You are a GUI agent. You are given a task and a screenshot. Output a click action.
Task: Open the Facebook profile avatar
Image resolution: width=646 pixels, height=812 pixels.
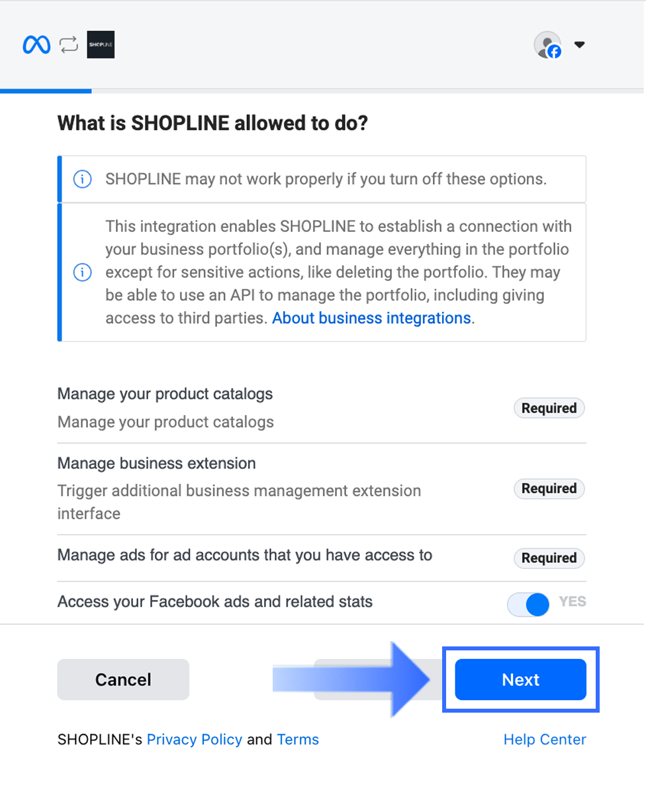[x=547, y=45]
